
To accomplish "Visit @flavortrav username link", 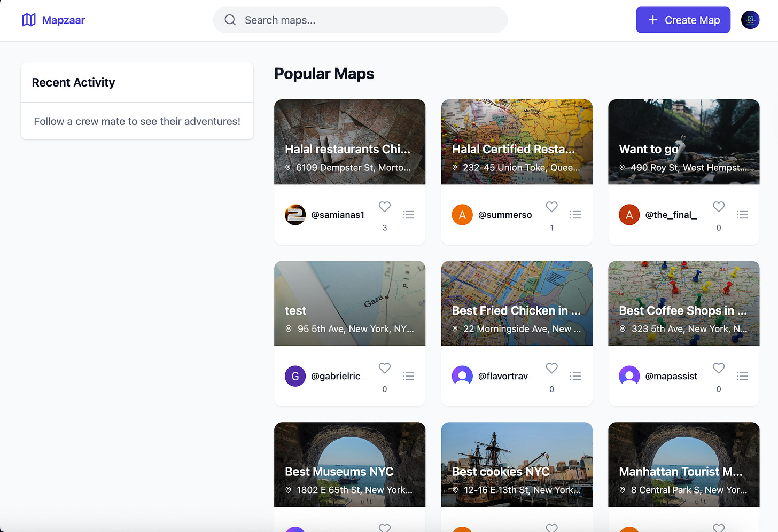I will [503, 376].
